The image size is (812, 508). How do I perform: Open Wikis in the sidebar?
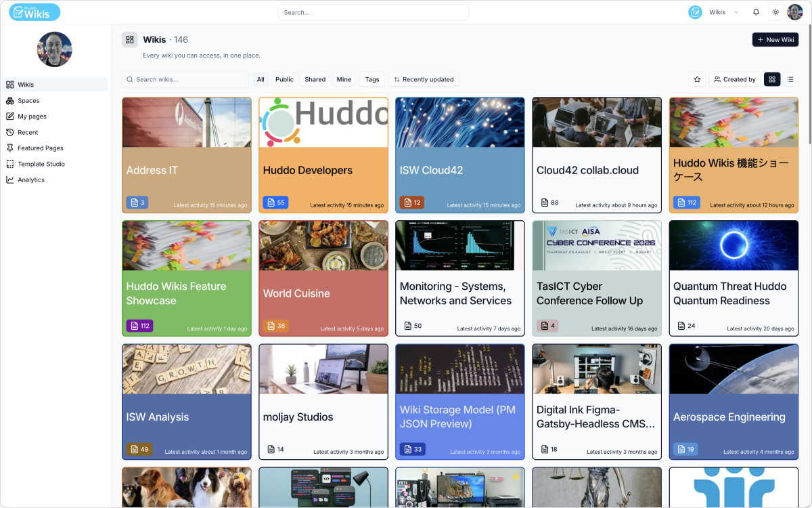[x=55, y=85]
